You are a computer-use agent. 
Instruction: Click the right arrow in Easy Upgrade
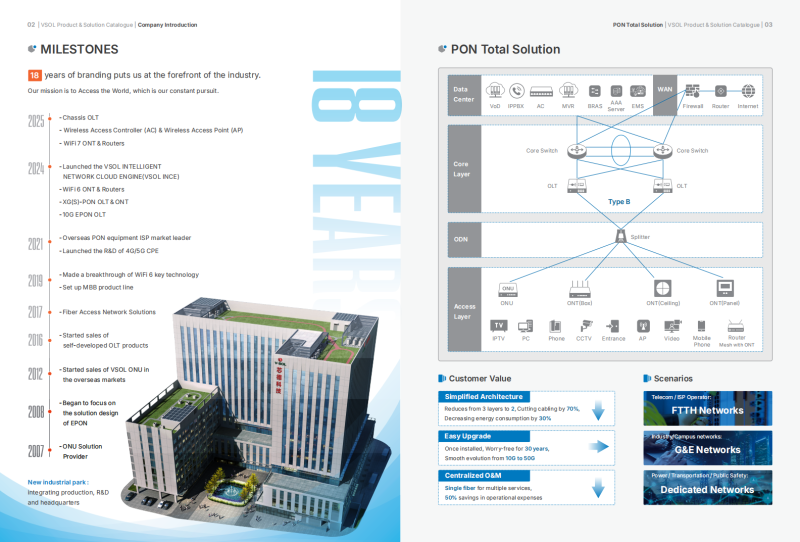click(x=599, y=447)
